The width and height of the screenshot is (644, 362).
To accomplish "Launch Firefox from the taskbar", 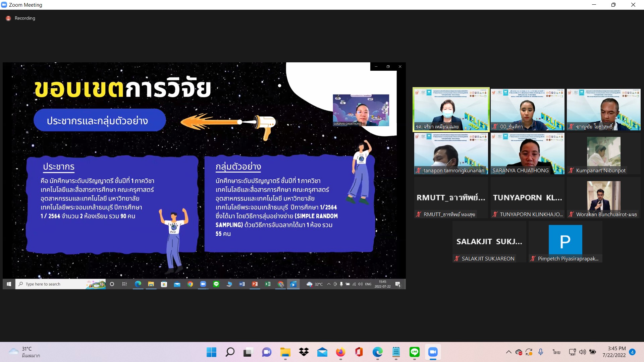I will [340, 352].
